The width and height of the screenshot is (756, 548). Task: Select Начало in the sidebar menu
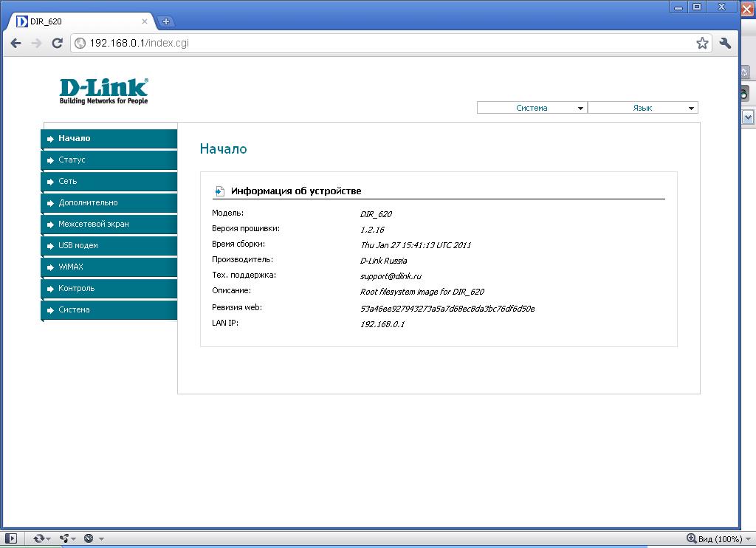point(109,138)
